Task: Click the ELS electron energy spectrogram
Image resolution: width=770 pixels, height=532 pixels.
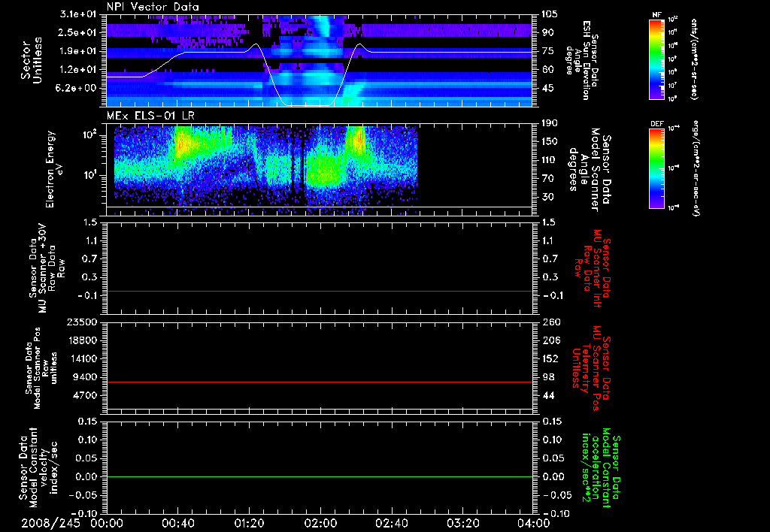Action: 265,171
